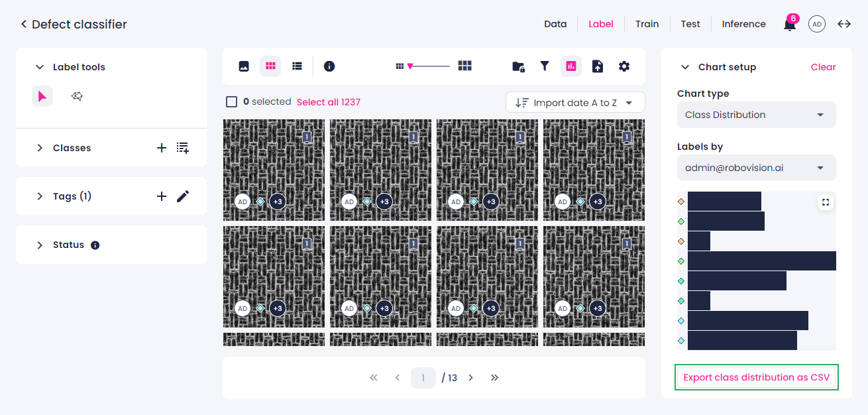Go to the next page
This screenshot has height=415, width=868.
coord(471,378)
